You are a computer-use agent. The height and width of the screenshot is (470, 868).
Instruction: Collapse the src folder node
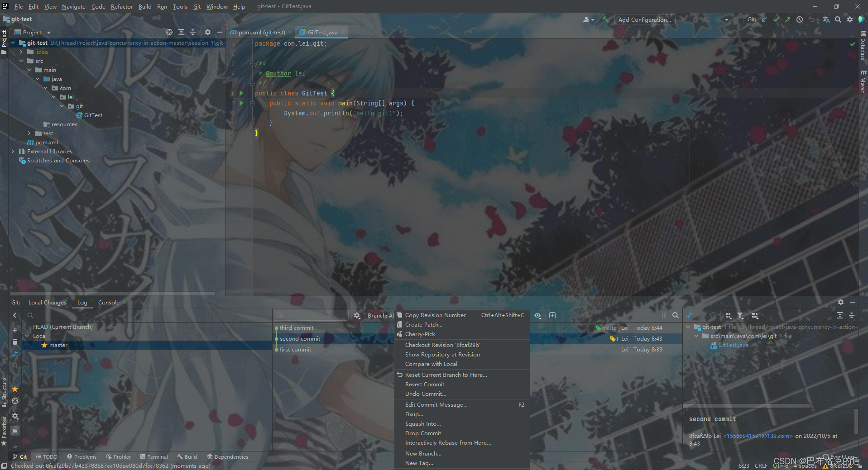point(21,61)
